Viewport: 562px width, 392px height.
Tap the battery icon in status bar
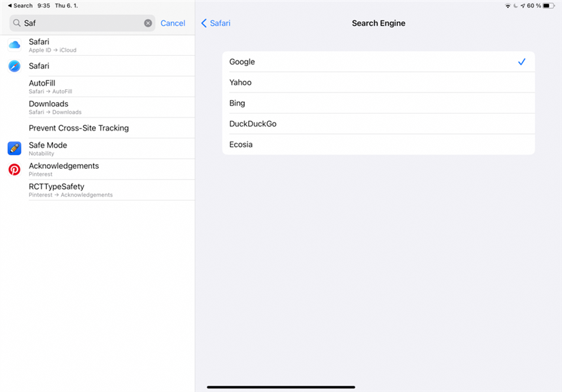548,5
